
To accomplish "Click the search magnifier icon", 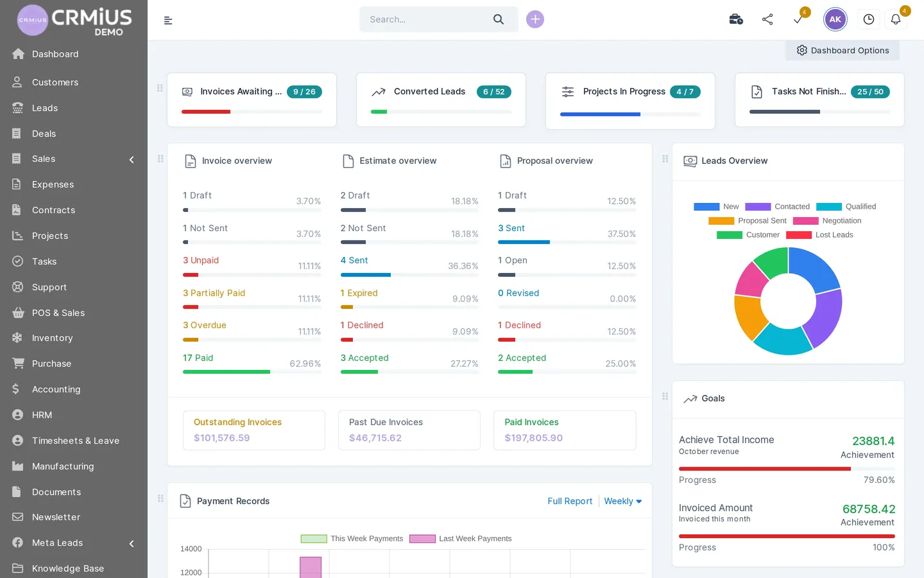I will pyautogui.click(x=499, y=19).
